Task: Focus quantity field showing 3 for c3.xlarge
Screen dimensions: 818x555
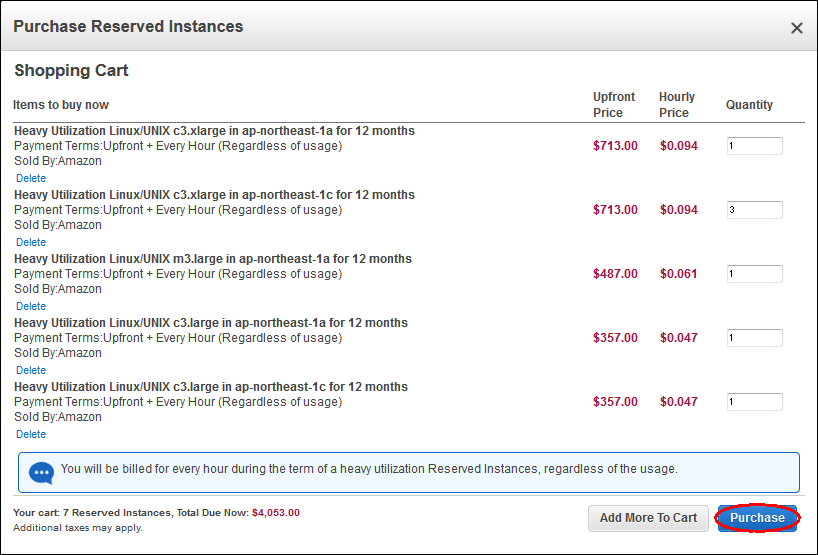Action: pos(754,210)
